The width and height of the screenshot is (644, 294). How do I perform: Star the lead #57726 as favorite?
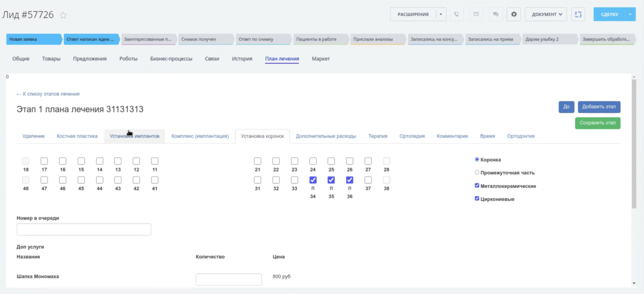coord(63,15)
